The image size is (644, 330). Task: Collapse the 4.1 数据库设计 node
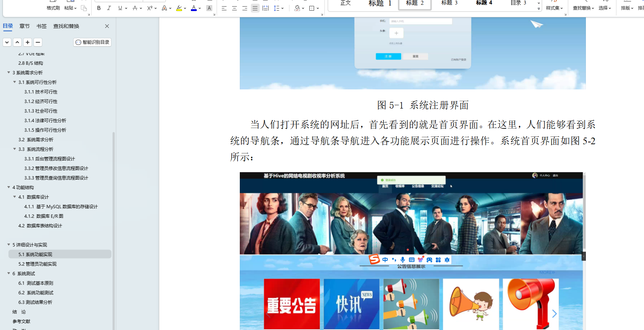tap(15, 197)
